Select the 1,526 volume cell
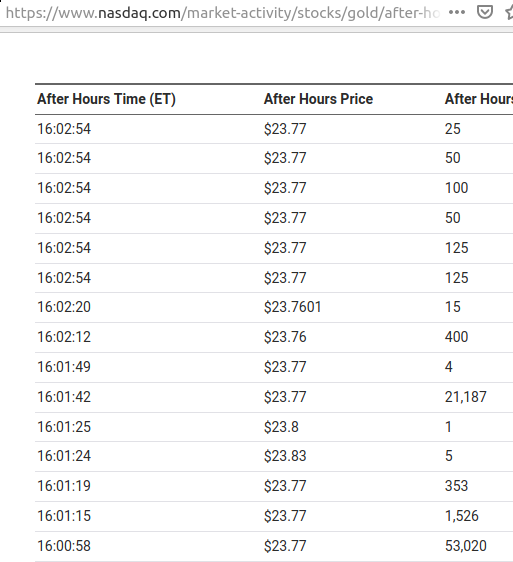Screen dimensions: 513x562 click(x=462, y=516)
